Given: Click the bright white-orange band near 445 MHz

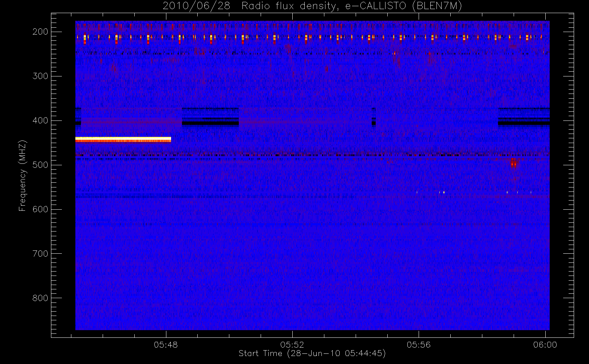Looking at the screenshot, I should (123, 140).
